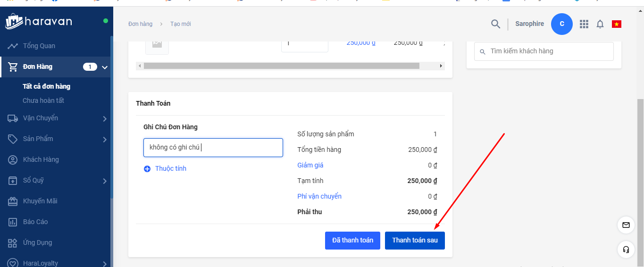Screen dimensions: 644x267
Task: Expand the Sổ Quỹ menu
Action: click(x=105, y=181)
